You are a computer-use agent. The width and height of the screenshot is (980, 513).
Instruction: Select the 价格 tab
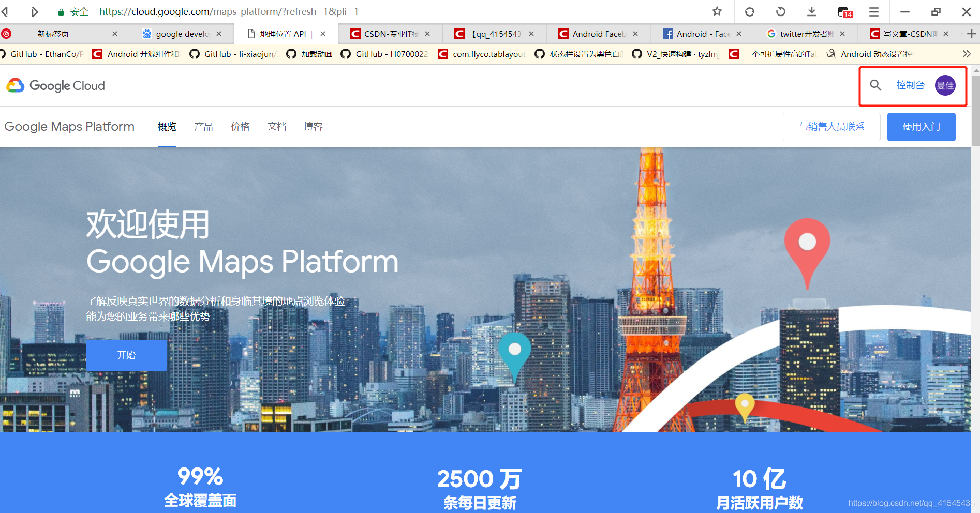(x=240, y=127)
